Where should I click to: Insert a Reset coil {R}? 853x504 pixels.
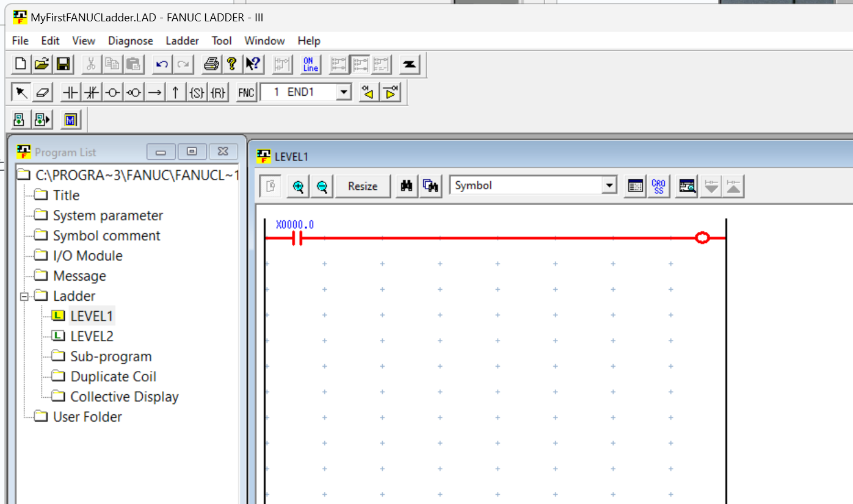tap(218, 93)
